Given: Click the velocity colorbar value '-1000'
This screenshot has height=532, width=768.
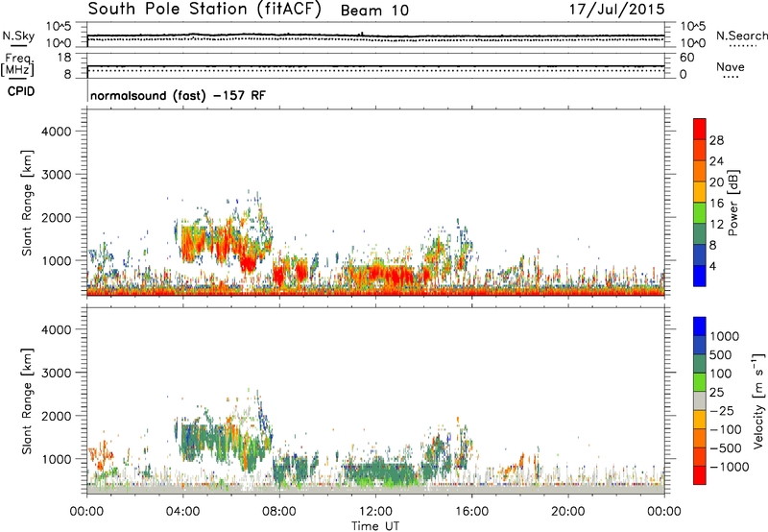Looking at the screenshot, I should (x=729, y=467).
